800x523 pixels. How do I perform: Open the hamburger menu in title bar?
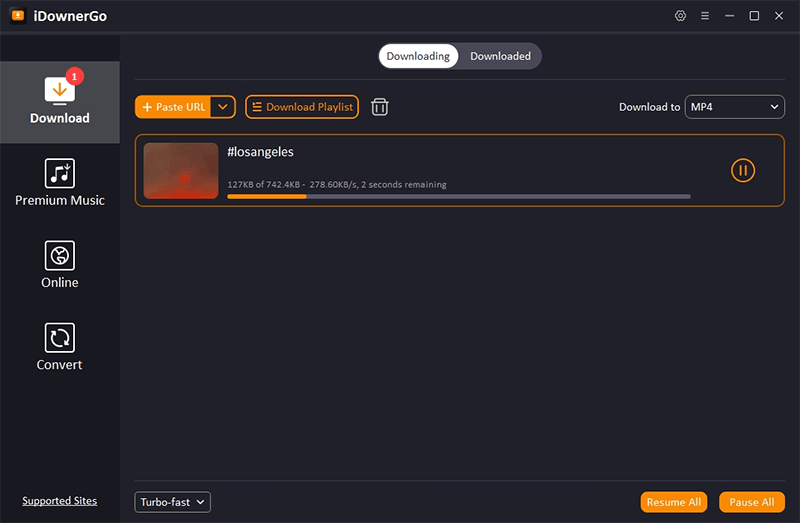click(705, 16)
